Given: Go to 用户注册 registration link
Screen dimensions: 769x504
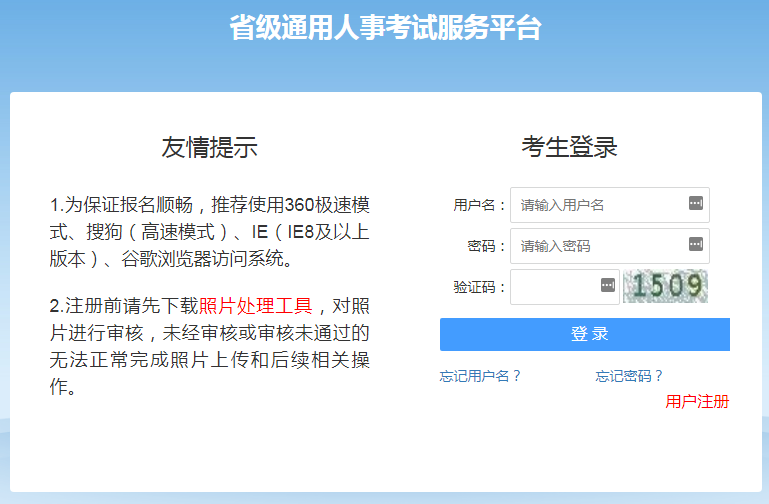Looking at the screenshot, I should point(697,402).
